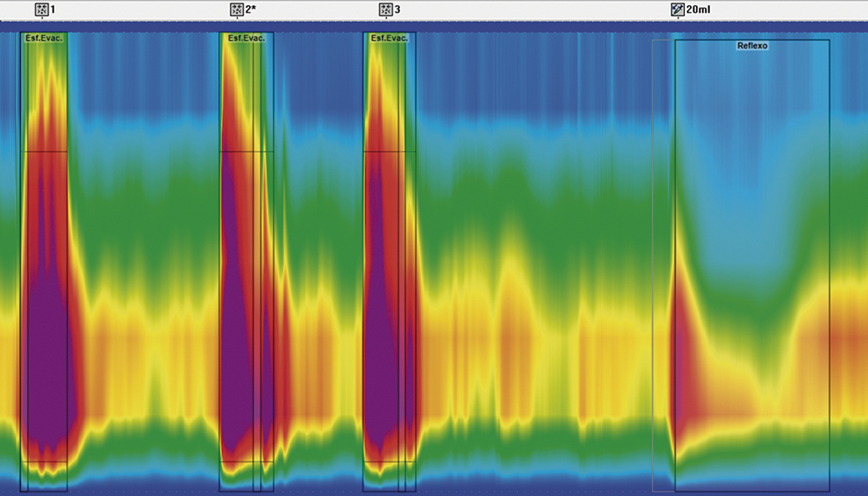Select the 20ml balloon inflation icon
The width and height of the screenshot is (868, 496).
(x=678, y=9)
